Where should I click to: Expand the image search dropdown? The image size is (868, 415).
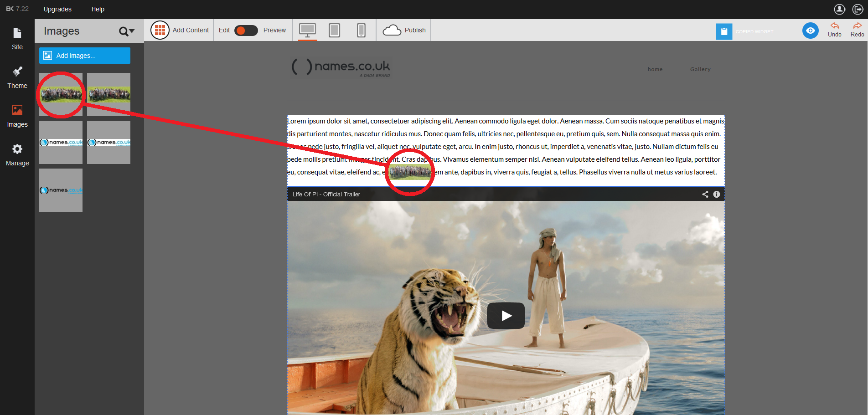click(x=127, y=31)
